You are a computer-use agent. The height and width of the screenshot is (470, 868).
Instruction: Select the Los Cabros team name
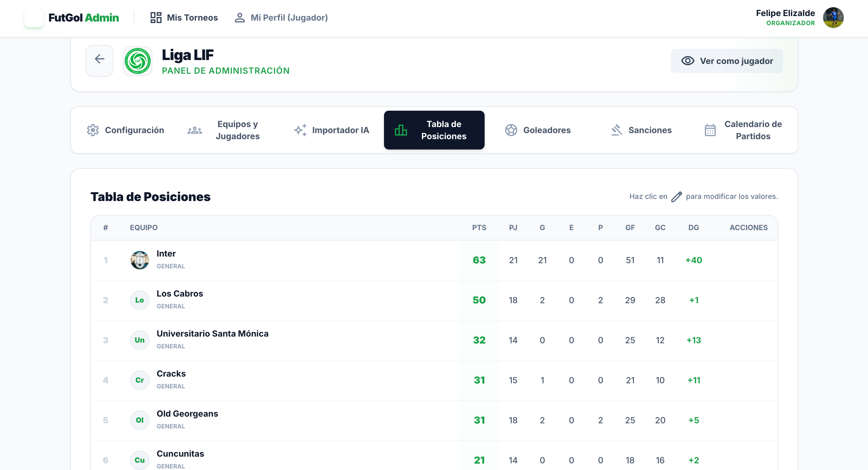[x=180, y=294]
